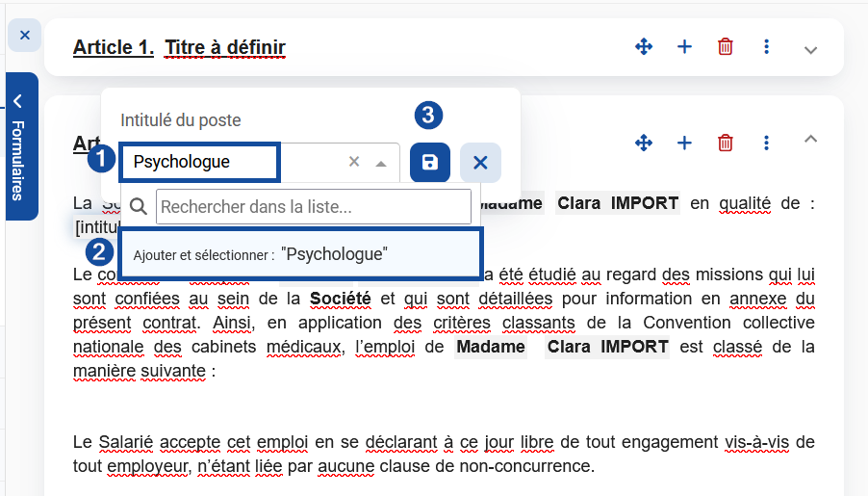
Task: Click the move icon of the second article
Action: click(644, 143)
